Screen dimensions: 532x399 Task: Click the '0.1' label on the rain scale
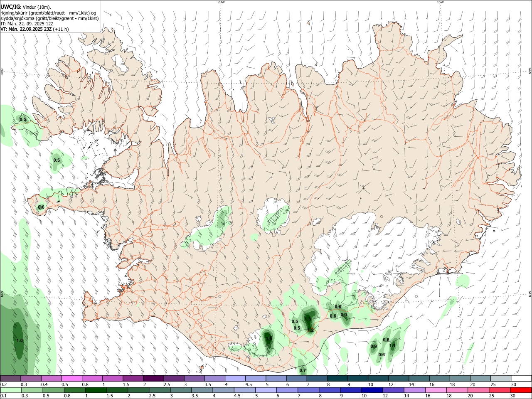(3, 396)
